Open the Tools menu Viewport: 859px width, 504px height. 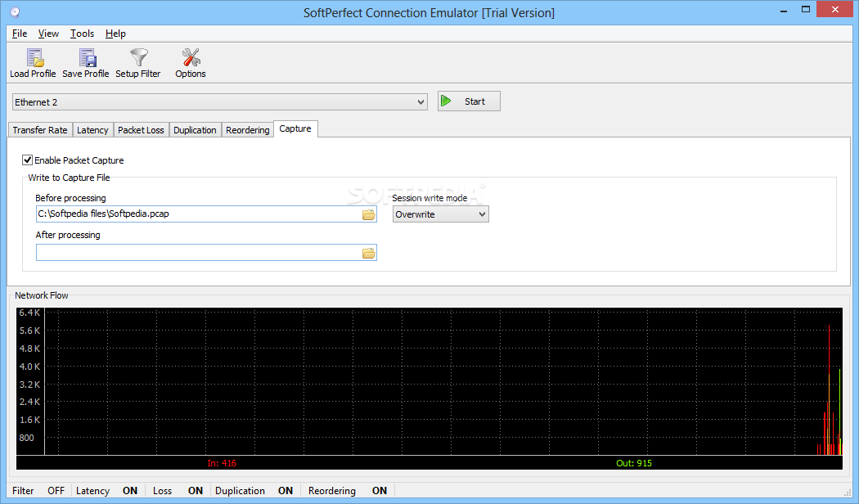pyautogui.click(x=82, y=34)
